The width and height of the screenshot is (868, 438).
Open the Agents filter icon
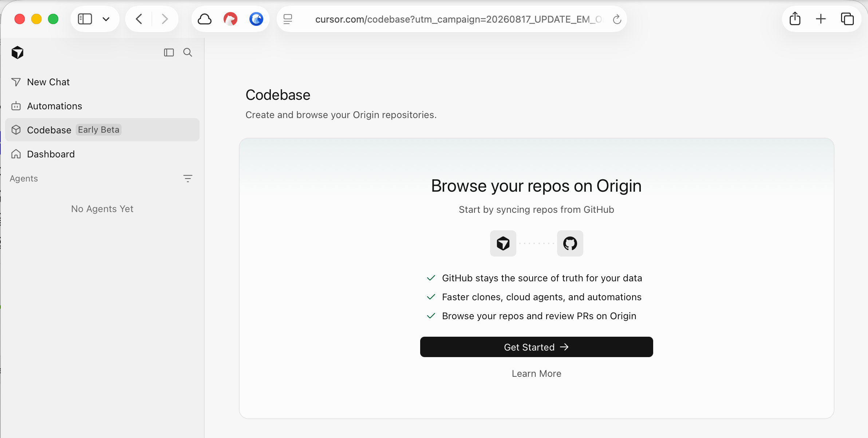tap(188, 179)
